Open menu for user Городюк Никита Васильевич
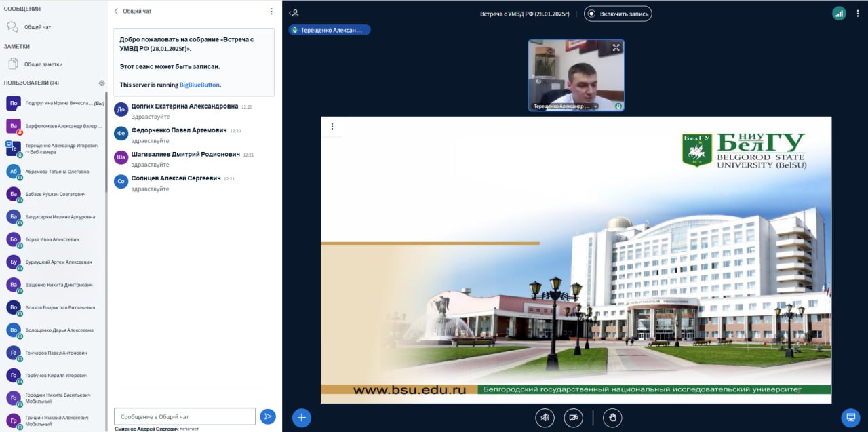 (54, 398)
